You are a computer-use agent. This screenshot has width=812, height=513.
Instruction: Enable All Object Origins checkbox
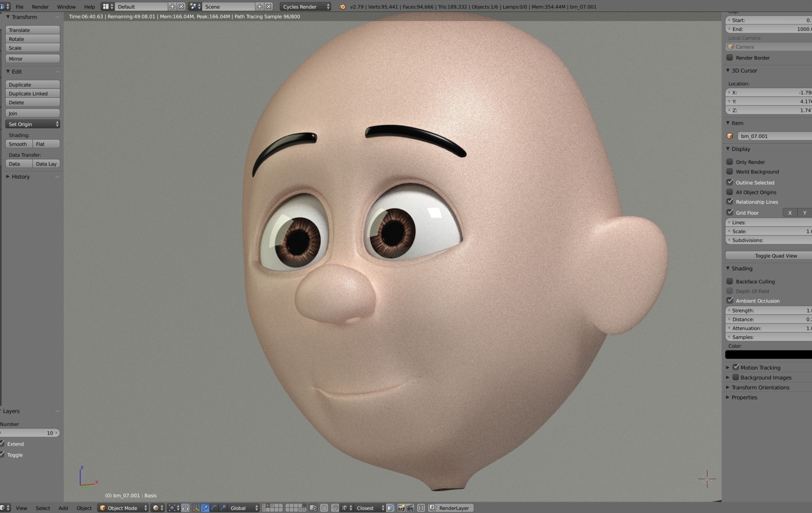coord(730,192)
